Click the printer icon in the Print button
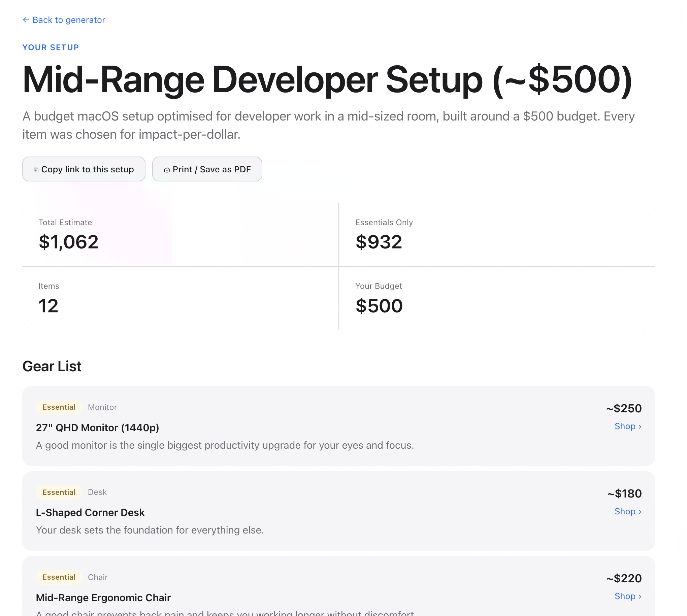 (x=167, y=170)
